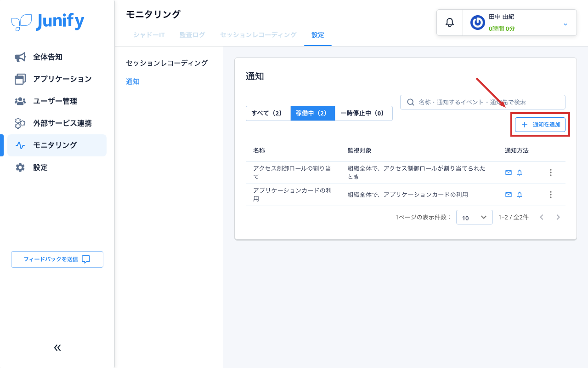Click the 通知方法 column header
Screen dimensions: 588x368
coord(517,151)
